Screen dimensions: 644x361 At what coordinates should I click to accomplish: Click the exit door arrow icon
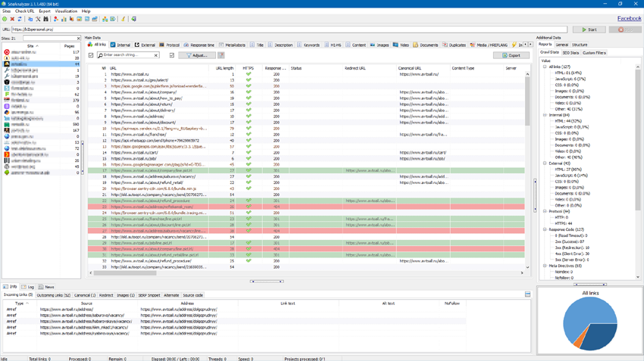tap(133, 19)
